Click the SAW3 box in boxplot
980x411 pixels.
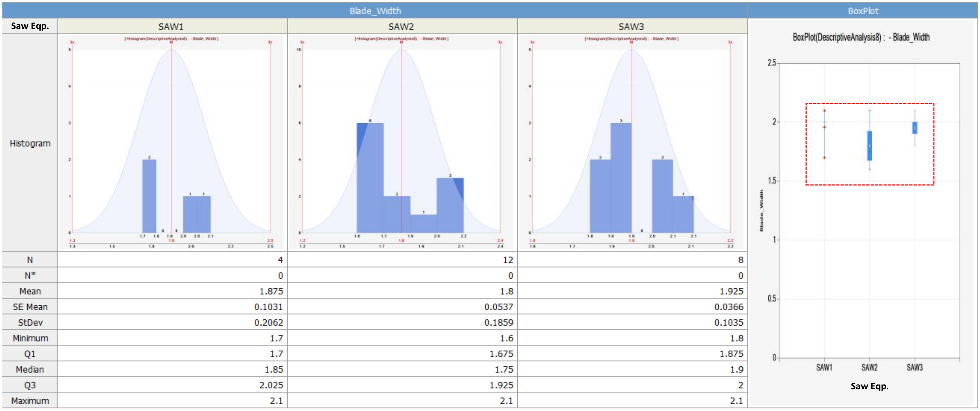[915, 128]
